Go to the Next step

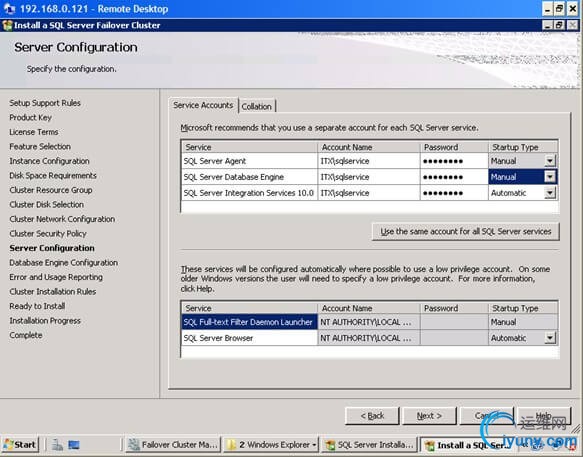click(429, 416)
